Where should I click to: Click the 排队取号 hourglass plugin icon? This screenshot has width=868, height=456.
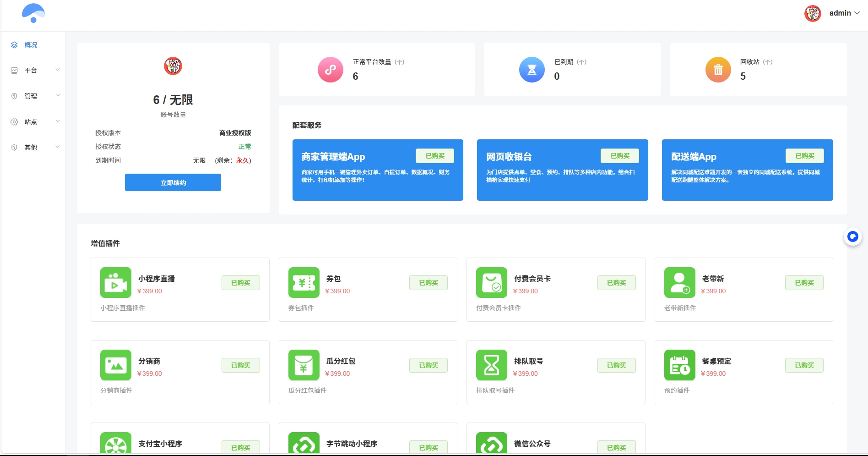pyautogui.click(x=492, y=365)
